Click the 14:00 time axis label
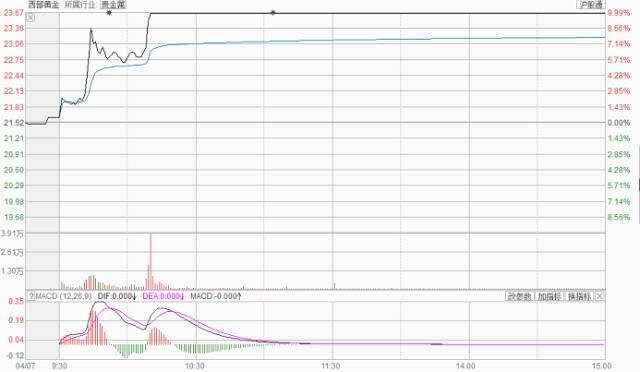The height and width of the screenshot is (372, 640). click(x=465, y=366)
